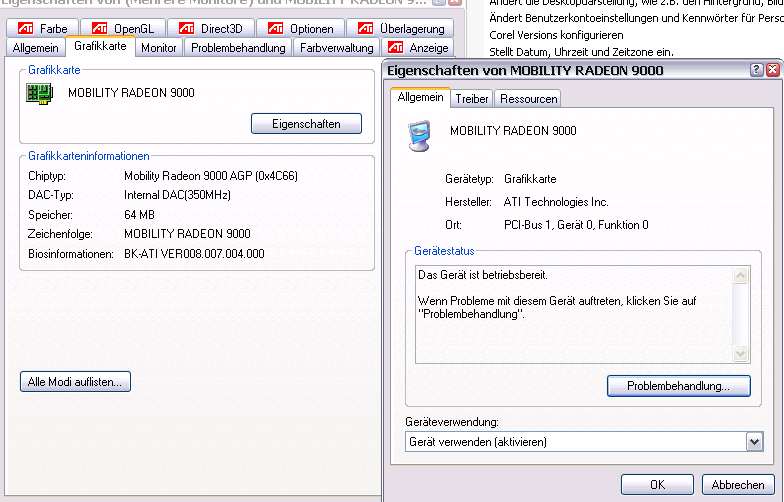Image resolution: width=784 pixels, height=502 pixels.
Task: Click 'ATI Technologies Inc.' manufacturer text
Action: pyautogui.click(x=556, y=202)
